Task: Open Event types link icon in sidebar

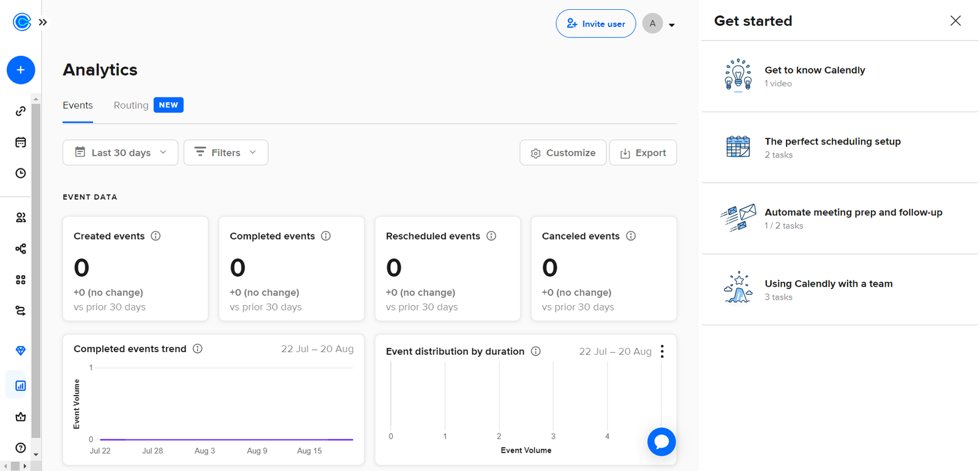Action: [x=21, y=111]
